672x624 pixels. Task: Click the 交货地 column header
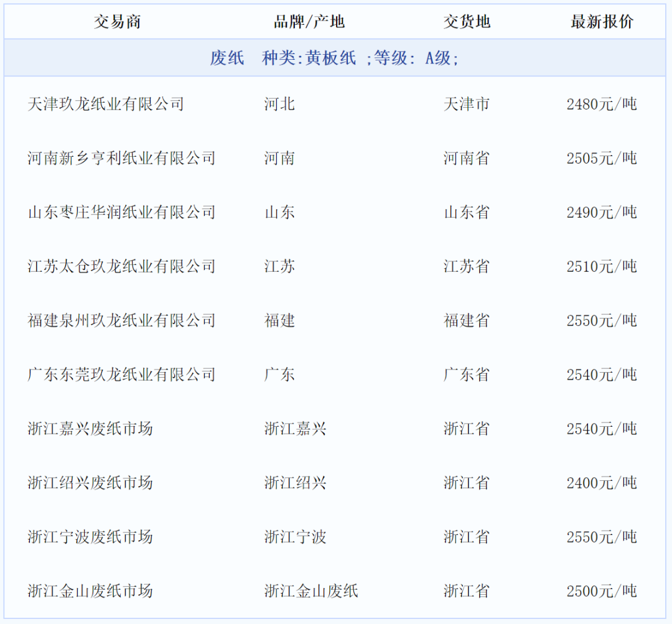467,22
